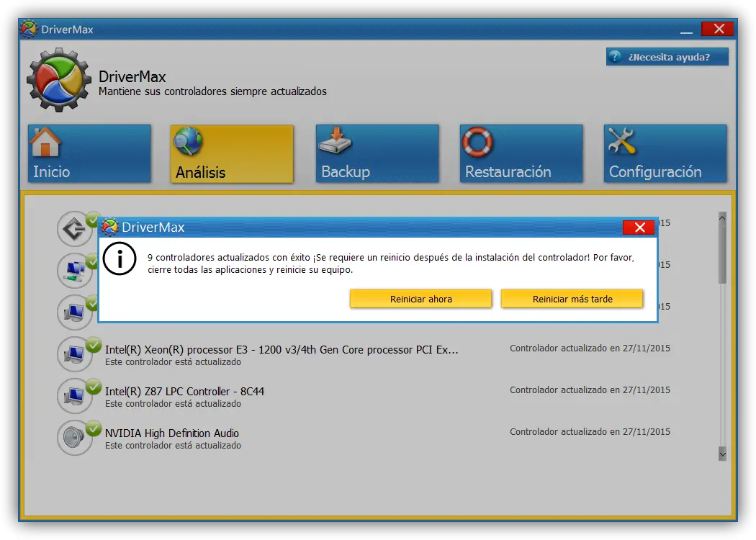Screen dimensions: 756x540
Task: Minimize the DriverMax window
Action: [x=687, y=30]
